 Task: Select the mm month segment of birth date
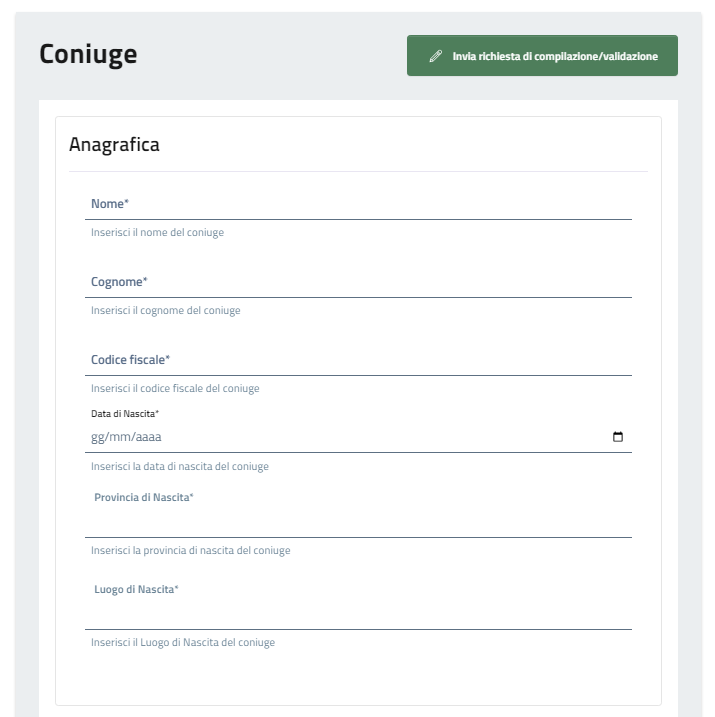(x=120, y=437)
